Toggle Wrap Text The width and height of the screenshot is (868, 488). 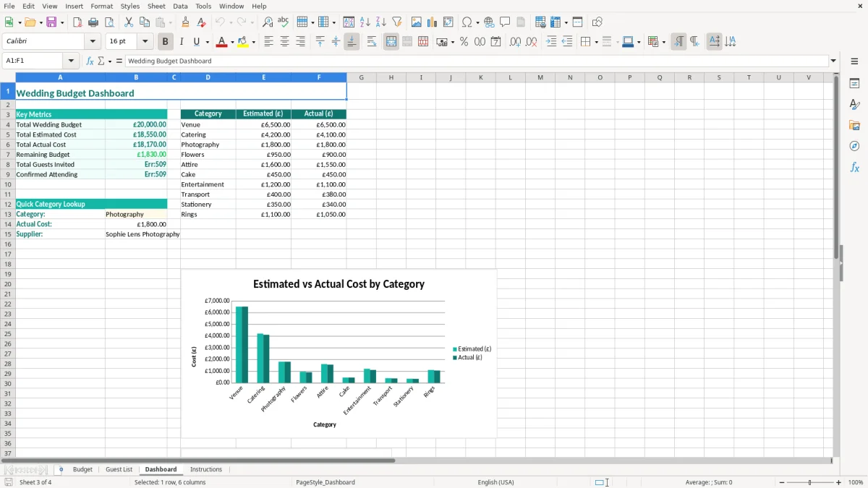pyautogui.click(x=372, y=41)
